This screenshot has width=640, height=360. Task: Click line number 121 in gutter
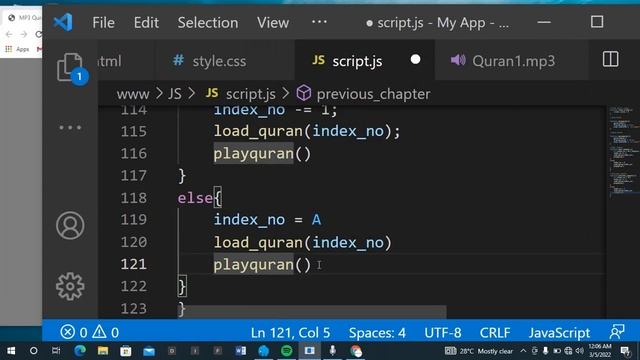coord(133,264)
